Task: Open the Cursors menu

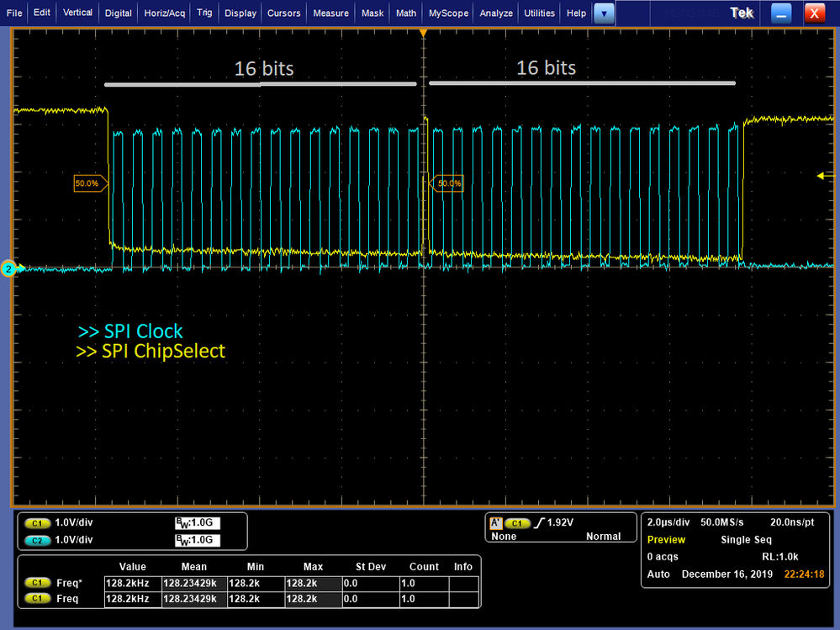Action: click(284, 13)
